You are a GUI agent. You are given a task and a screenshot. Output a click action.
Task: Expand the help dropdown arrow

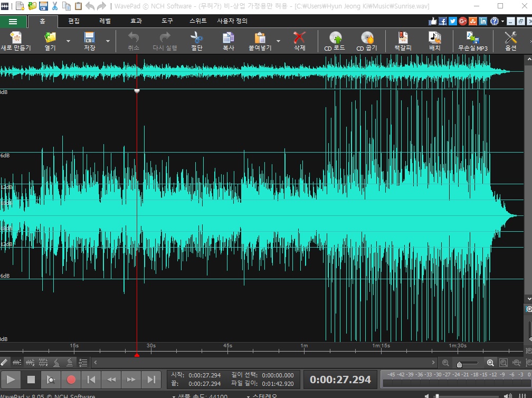coord(502,21)
